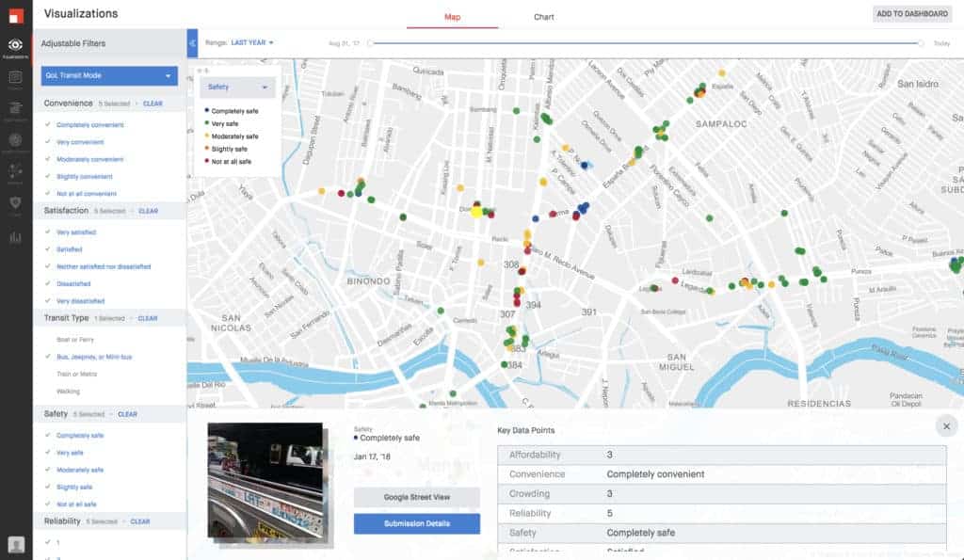Open the globe sidebar icon
Viewport: 964px width, 560px height.
15,140
